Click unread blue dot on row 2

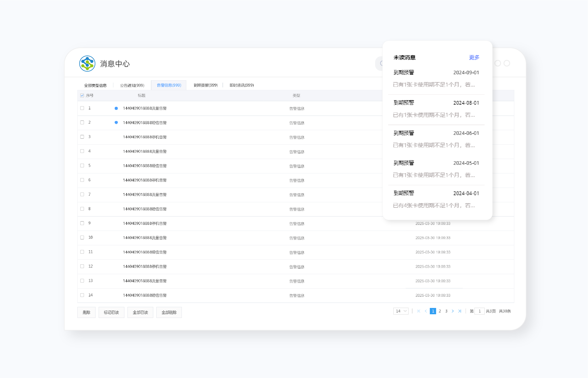[116, 123]
